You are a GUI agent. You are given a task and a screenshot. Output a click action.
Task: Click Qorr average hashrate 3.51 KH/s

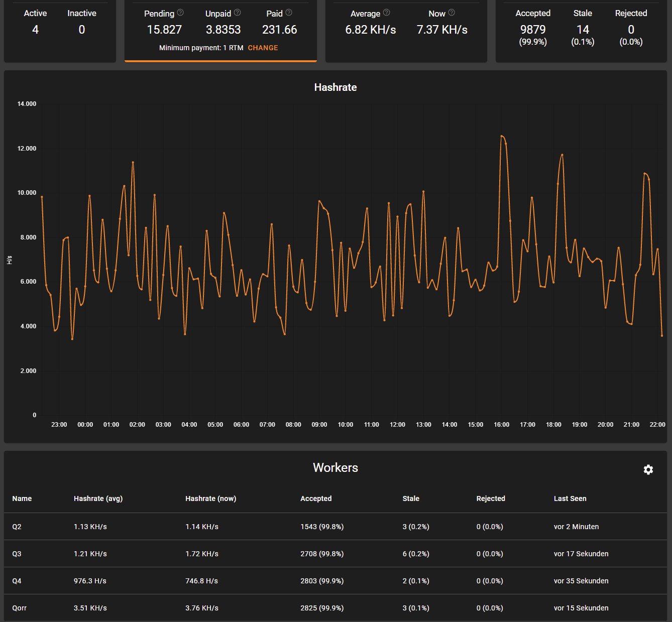pos(90,608)
